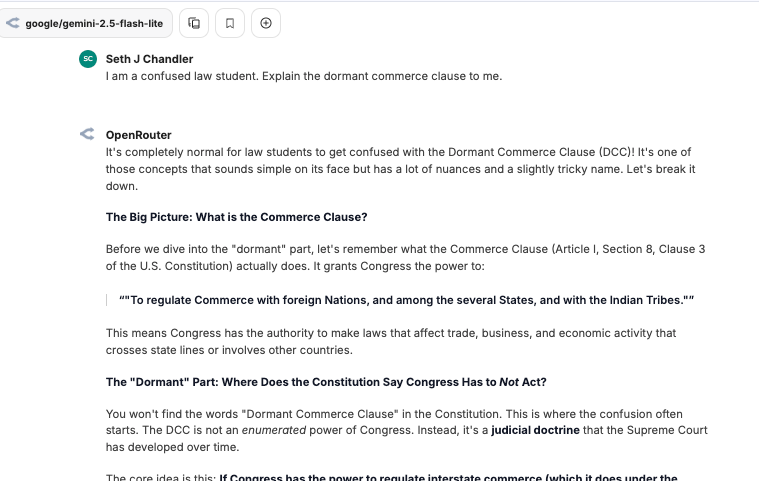This screenshot has height=481, width=759.
Task: Click the user message about confused law student
Action: (303, 76)
